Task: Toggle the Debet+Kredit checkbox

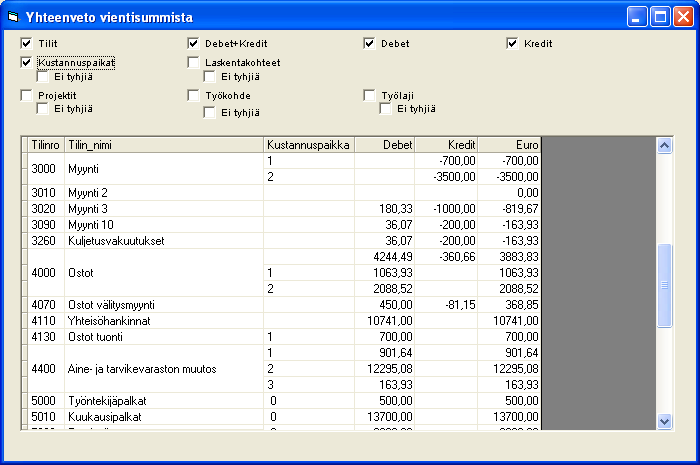Action: coord(193,43)
